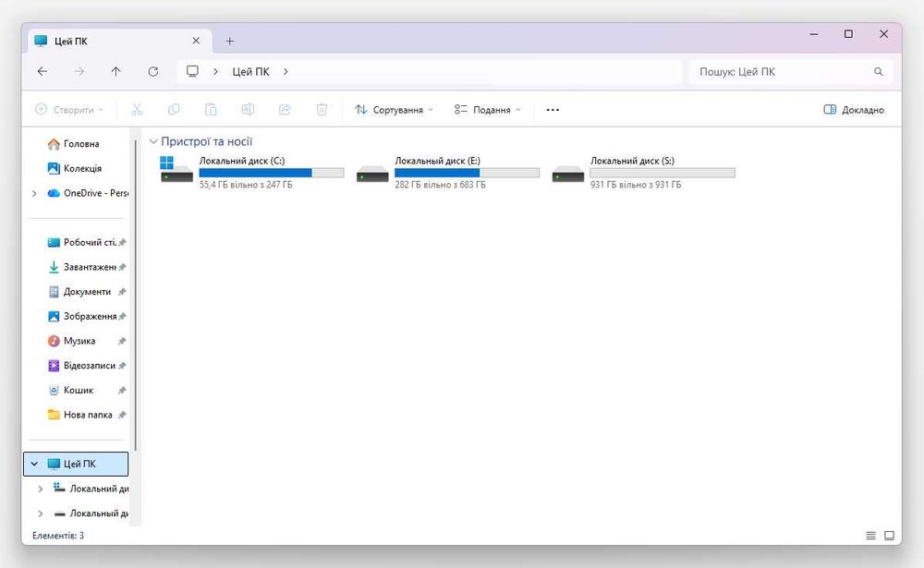Open Музика in sidebar

coord(71,341)
